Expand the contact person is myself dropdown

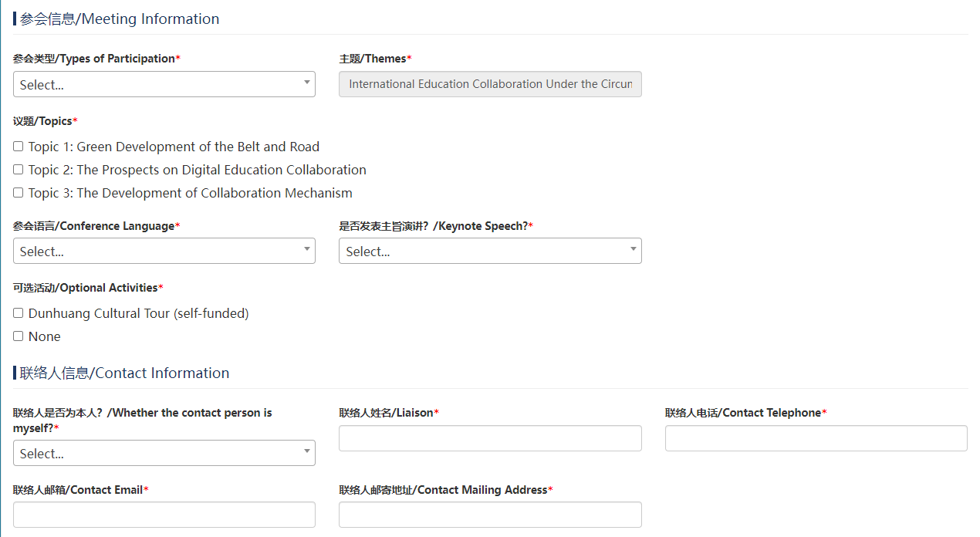click(x=164, y=453)
